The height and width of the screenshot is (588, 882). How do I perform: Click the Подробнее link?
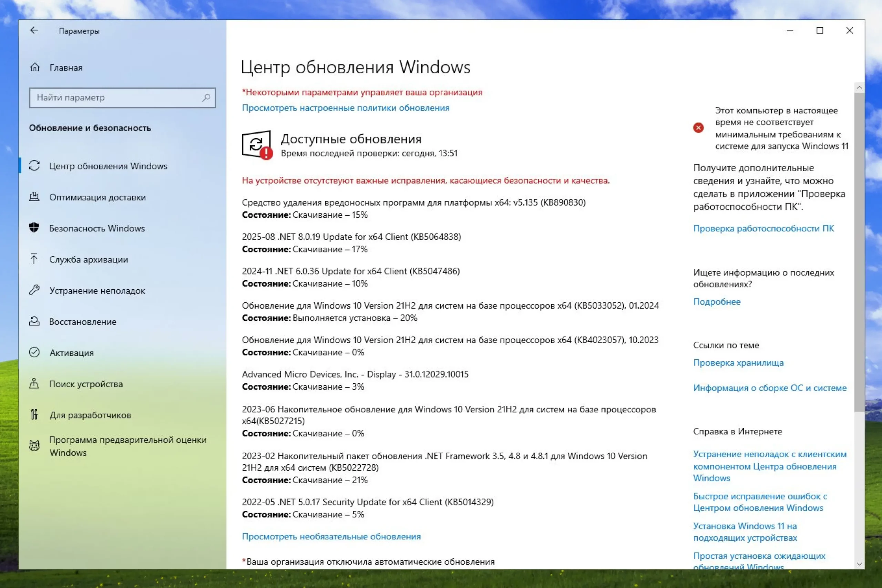pyautogui.click(x=717, y=302)
